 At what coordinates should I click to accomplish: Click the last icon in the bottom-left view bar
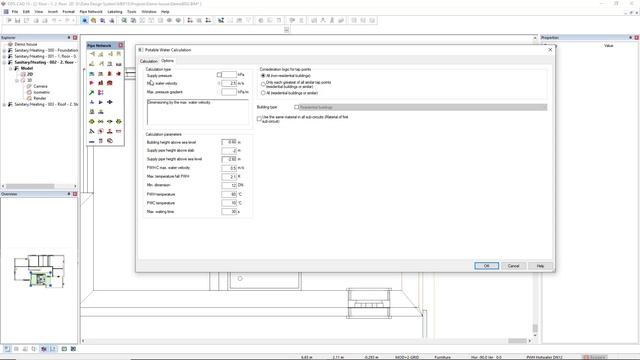[x=73, y=349]
